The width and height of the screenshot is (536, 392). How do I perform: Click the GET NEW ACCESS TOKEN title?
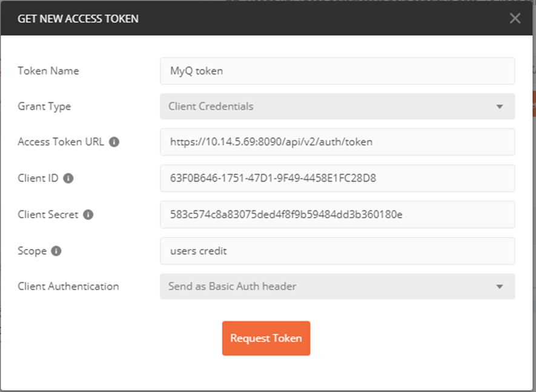[x=78, y=18]
